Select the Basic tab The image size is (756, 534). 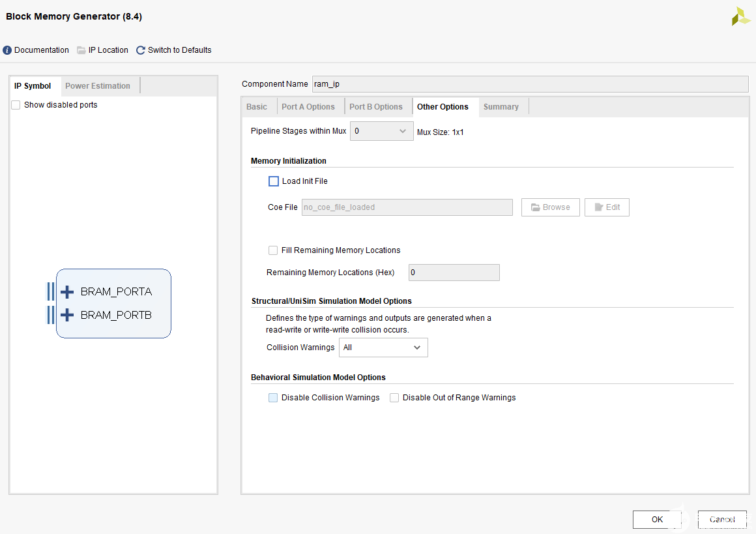coord(257,107)
